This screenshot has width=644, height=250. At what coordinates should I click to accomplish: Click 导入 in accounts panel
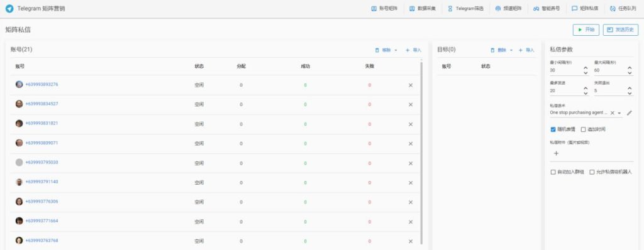pos(413,50)
